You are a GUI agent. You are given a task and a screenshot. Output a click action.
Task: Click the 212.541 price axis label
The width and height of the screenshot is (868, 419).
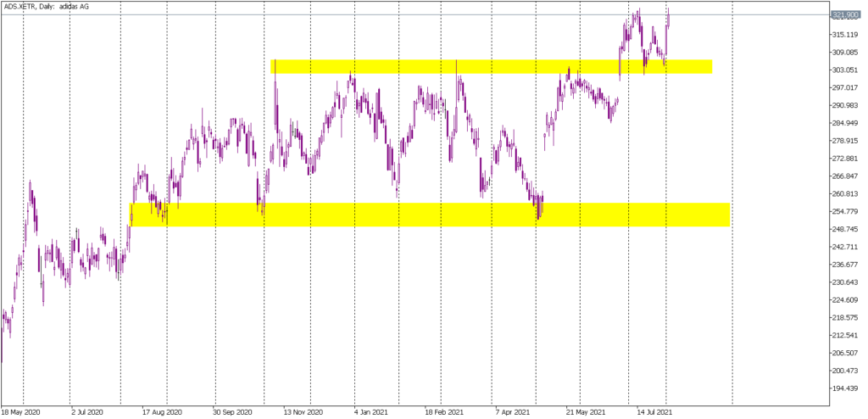tap(845, 336)
